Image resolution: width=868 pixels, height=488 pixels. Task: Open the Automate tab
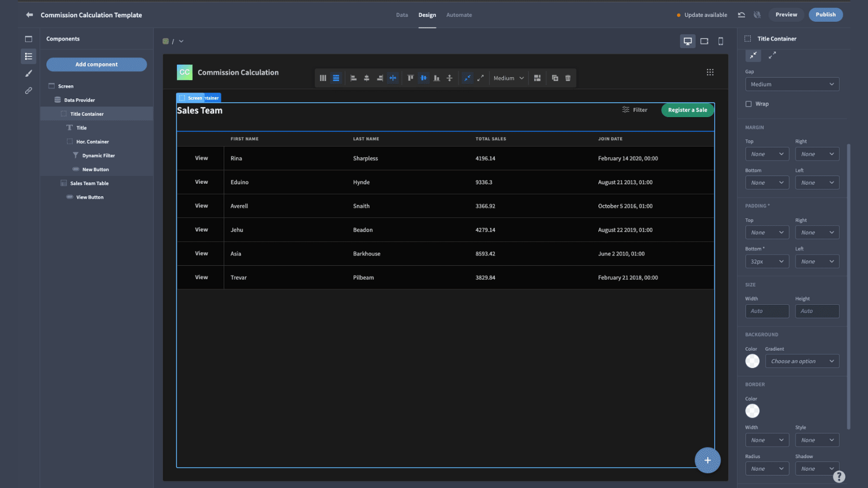[x=459, y=15]
